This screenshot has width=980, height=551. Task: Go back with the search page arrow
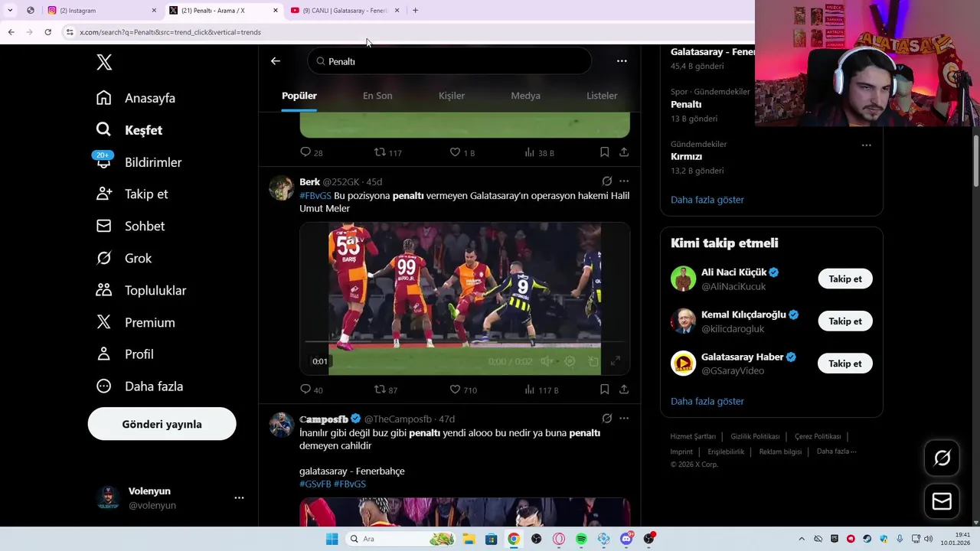[276, 61]
